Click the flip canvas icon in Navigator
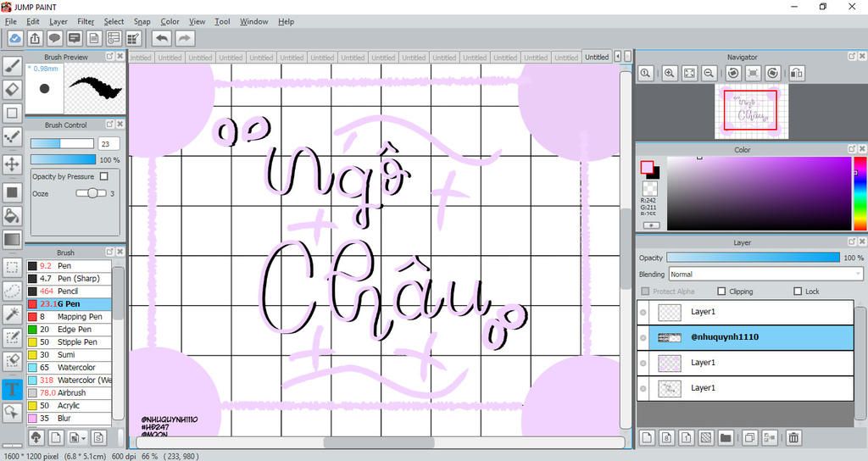 click(x=797, y=73)
